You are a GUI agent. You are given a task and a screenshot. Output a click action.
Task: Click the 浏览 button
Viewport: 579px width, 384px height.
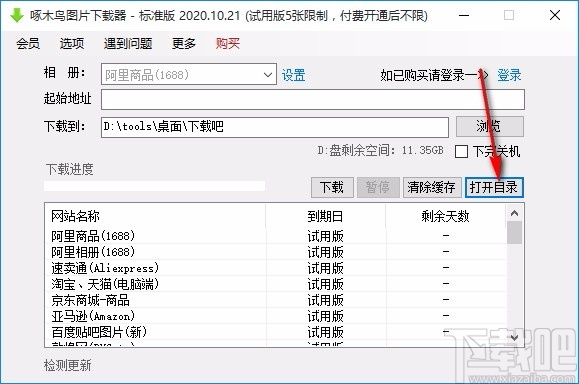490,127
